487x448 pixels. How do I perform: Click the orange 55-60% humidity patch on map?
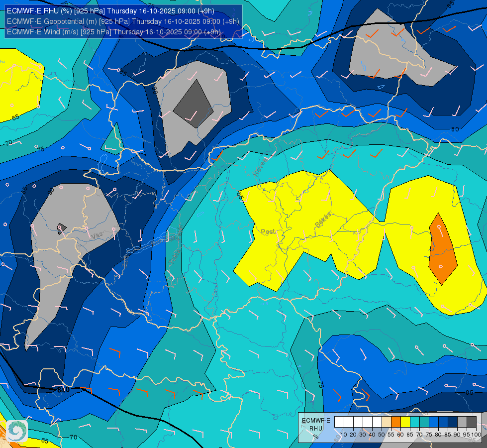[x=443, y=249]
